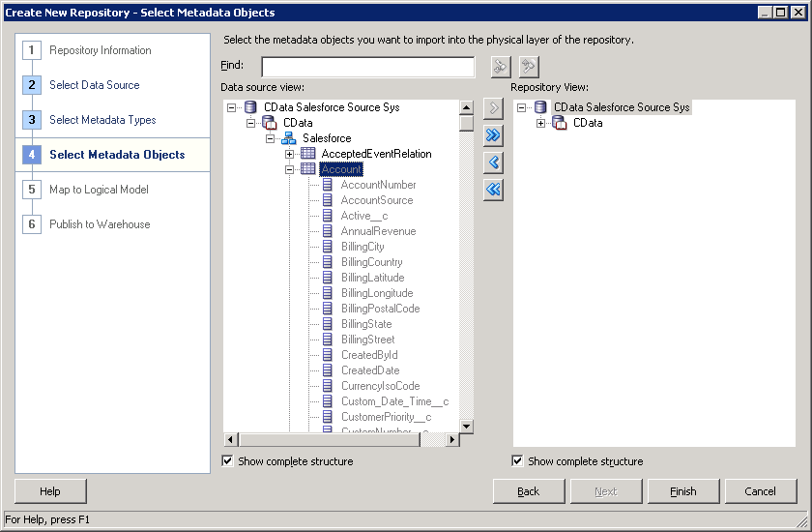Click the Salesforce schema icon
Viewport: 812px width, 532px height.
tap(289, 138)
